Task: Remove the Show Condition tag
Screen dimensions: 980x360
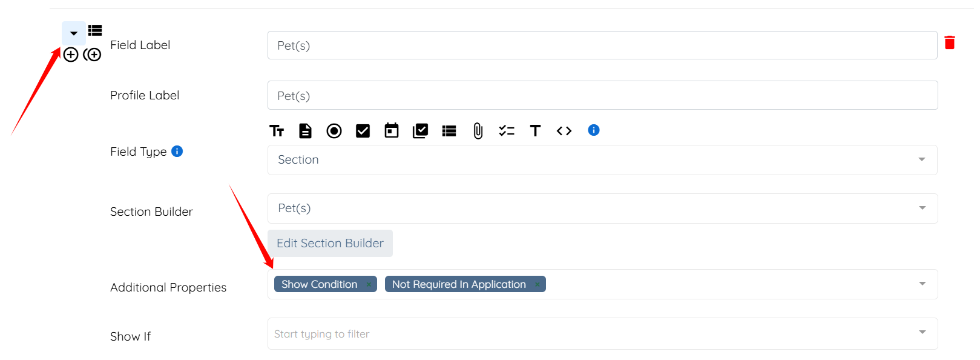Action: click(x=369, y=284)
